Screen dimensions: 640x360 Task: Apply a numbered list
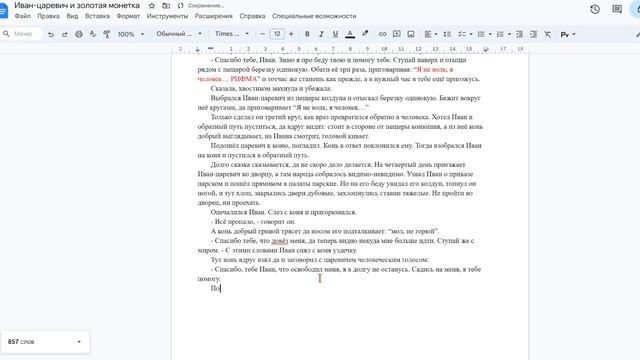500,34
